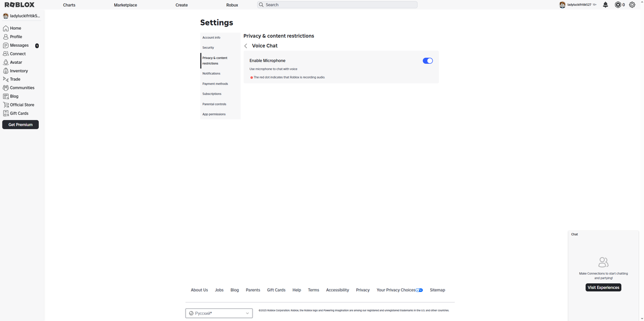The width and height of the screenshot is (644, 321).
Task: Open the Robux balance icon
Action: [618, 5]
